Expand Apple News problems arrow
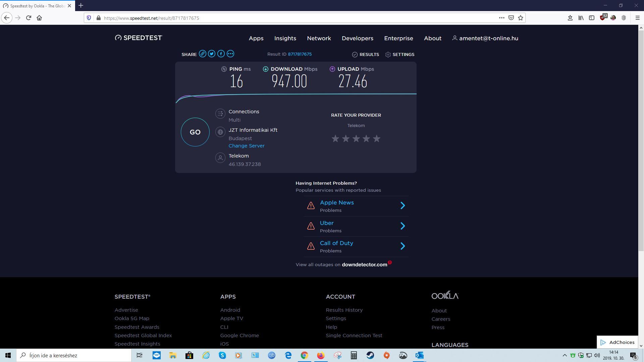The image size is (644, 362). point(403,206)
